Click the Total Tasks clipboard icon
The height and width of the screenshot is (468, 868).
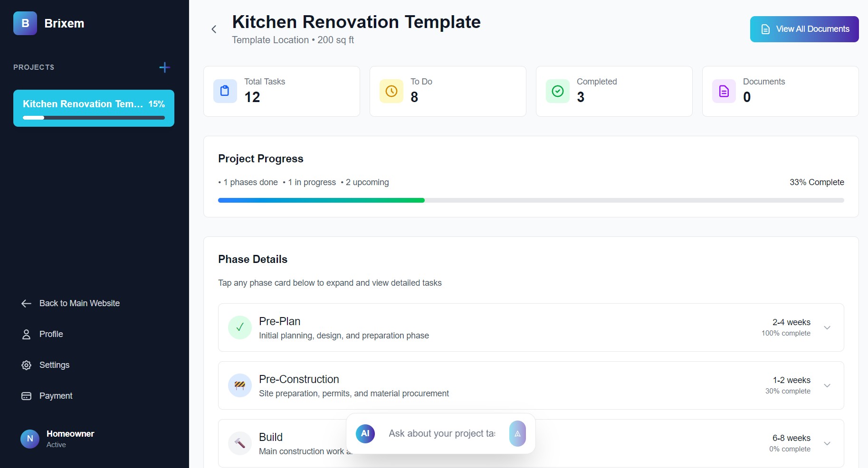tap(225, 91)
